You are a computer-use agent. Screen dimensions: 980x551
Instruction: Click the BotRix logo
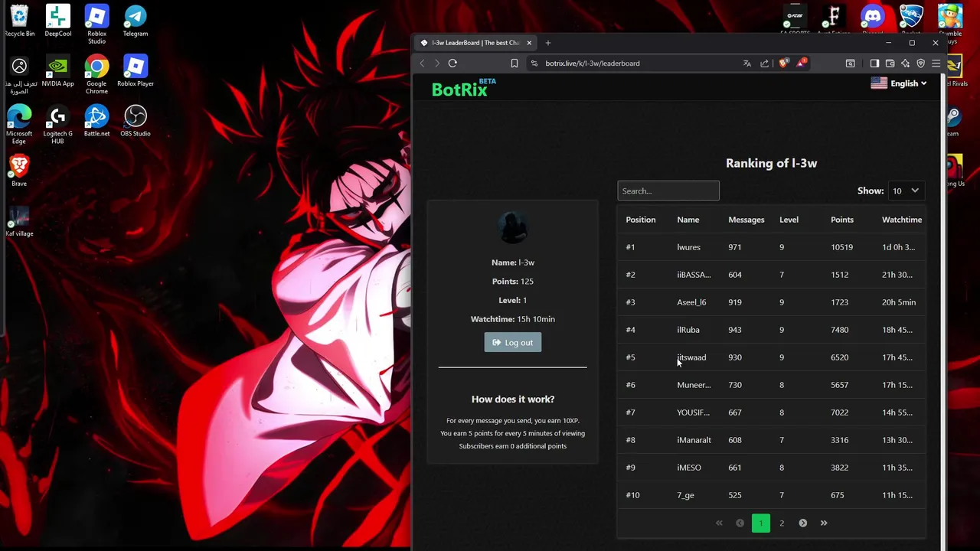(462, 88)
